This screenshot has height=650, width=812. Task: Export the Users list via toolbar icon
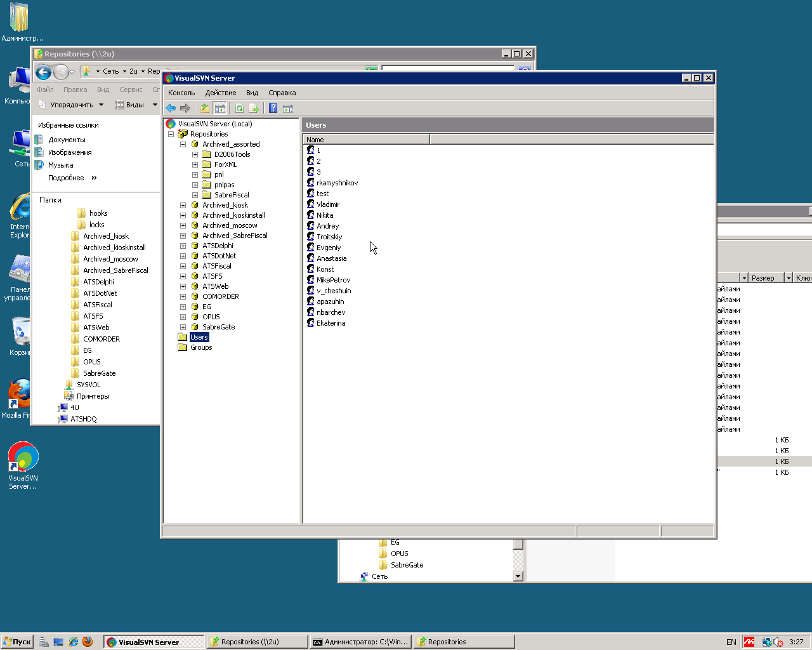pos(254,108)
